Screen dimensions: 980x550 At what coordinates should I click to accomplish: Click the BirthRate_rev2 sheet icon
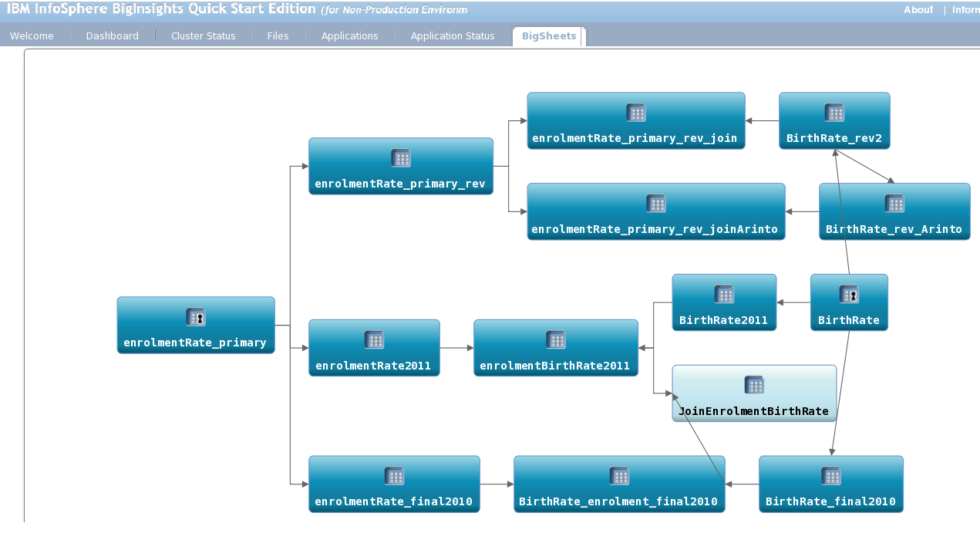pos(834,113)
